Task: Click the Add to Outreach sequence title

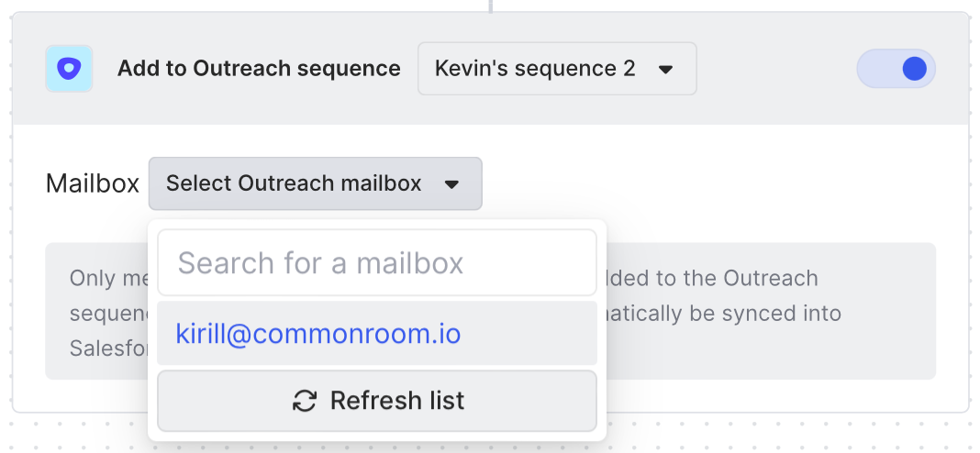Action: (259, 68)
